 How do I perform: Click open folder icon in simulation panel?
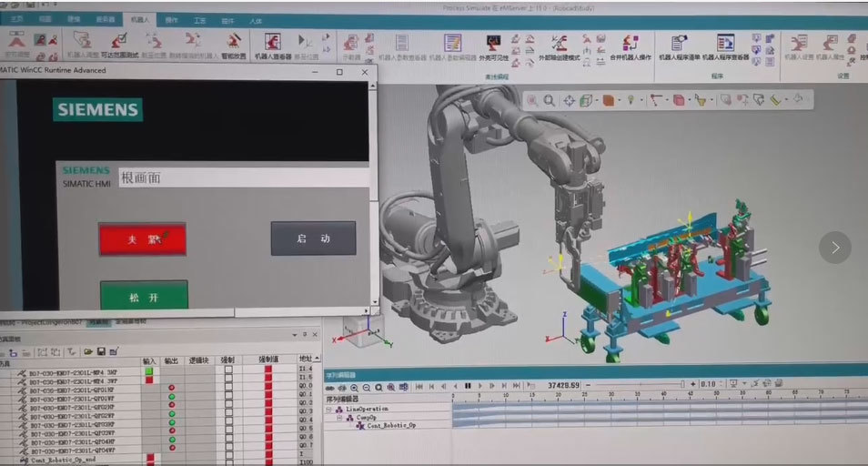pyautogui.click(x=88, y=351)
